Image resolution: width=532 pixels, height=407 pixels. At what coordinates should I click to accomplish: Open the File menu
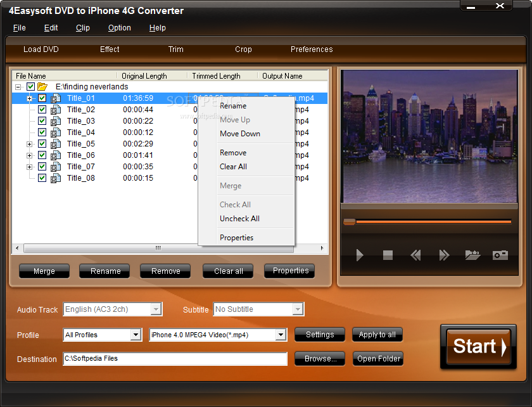pos(20,28)
